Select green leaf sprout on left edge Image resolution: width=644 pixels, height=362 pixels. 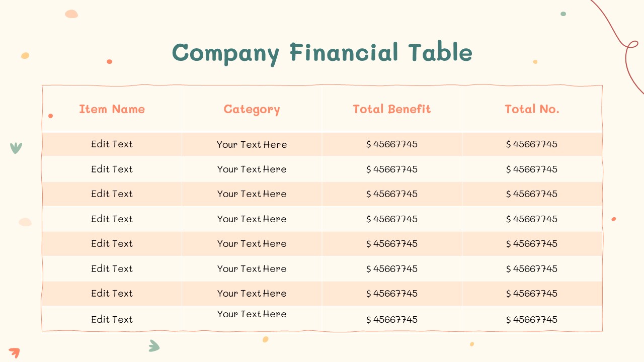pos(16,148)
